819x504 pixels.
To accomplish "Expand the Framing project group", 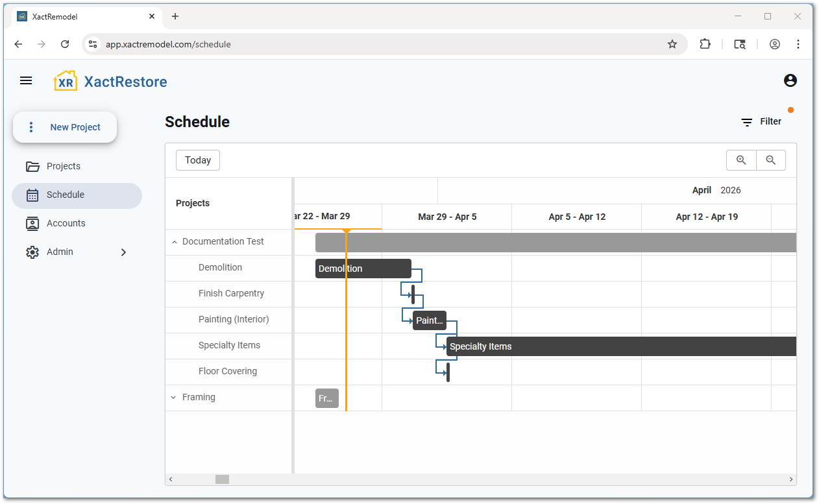I will (x=173, y=397).
